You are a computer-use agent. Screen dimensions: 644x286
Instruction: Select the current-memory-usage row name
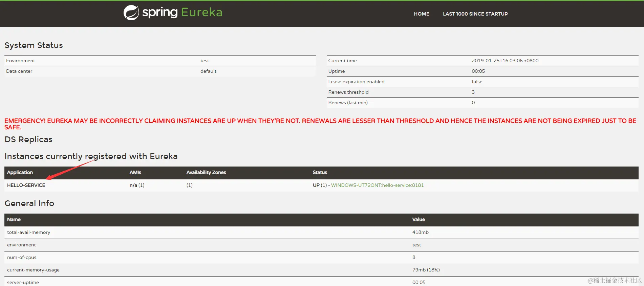(33, 270)
